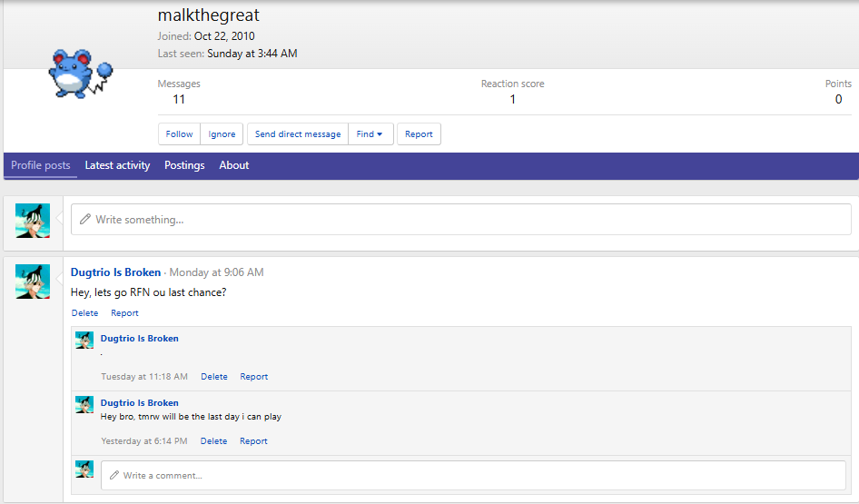Click the small avatar on the Yesterday comment
This screenshot has height=504, width=859.
pyautogui.click(x=84, y=405)
